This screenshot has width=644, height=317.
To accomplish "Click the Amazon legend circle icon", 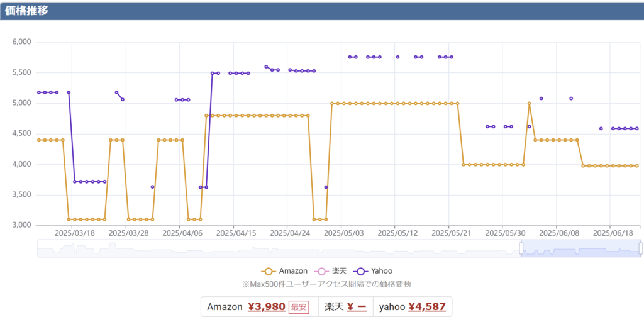I will 269,271.
